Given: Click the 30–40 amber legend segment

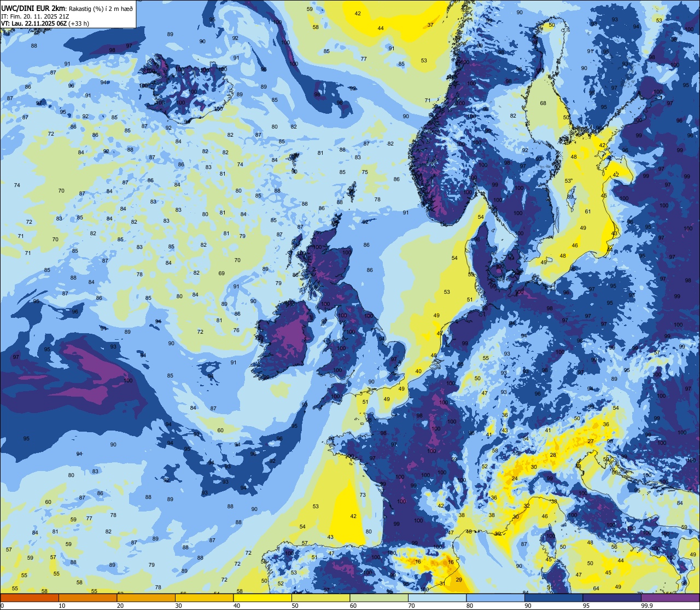Looking at the screenshot, I should click(204, 597).
